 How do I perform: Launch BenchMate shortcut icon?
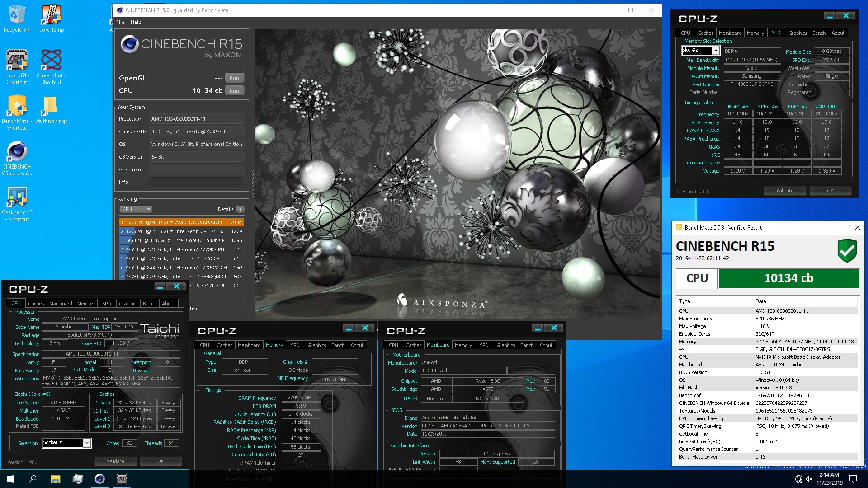17,113
